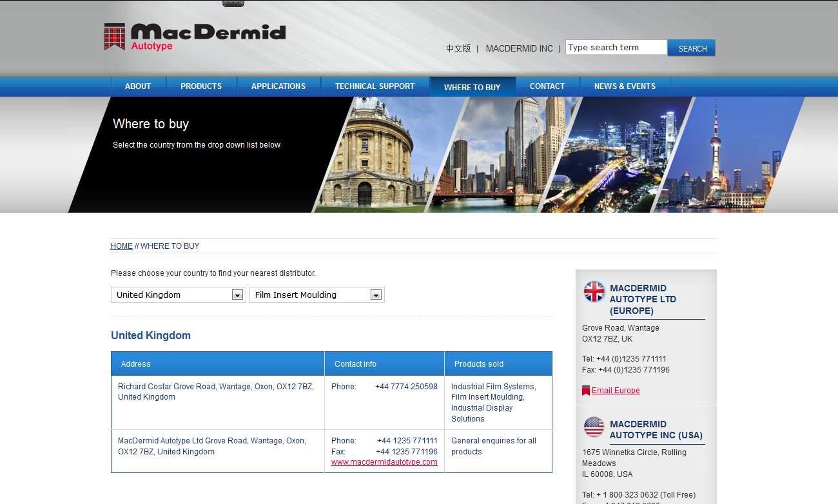Screen dimensions: 838x504
Task: Focus the Type search term field
Action: 616,47
